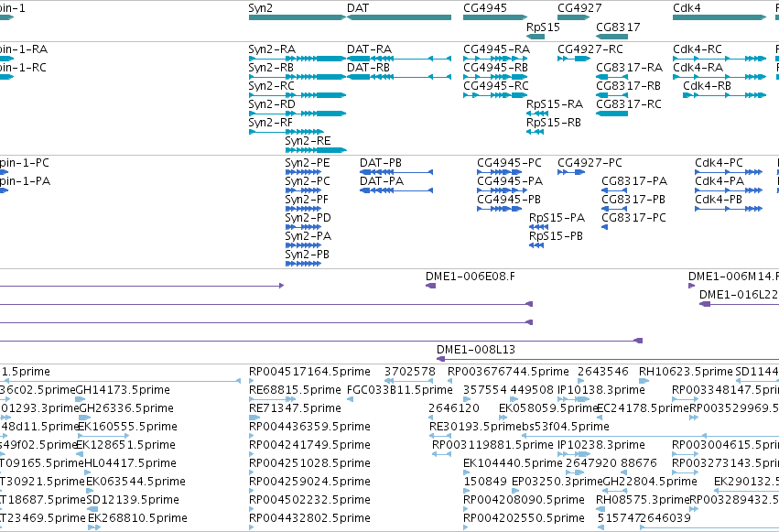Open the CG4945-PB protein label

pos(509,201)
